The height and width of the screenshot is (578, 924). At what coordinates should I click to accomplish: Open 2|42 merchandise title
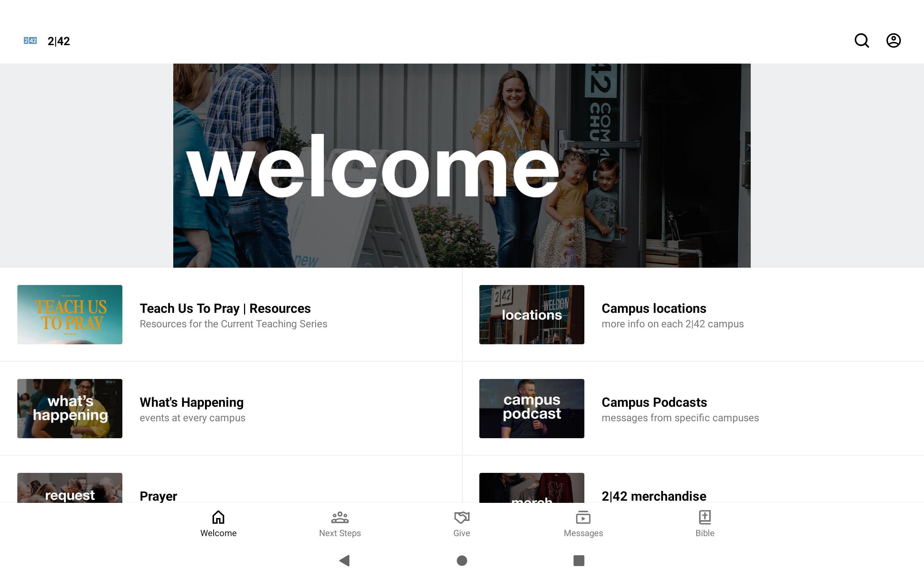(x=654, y=496)
